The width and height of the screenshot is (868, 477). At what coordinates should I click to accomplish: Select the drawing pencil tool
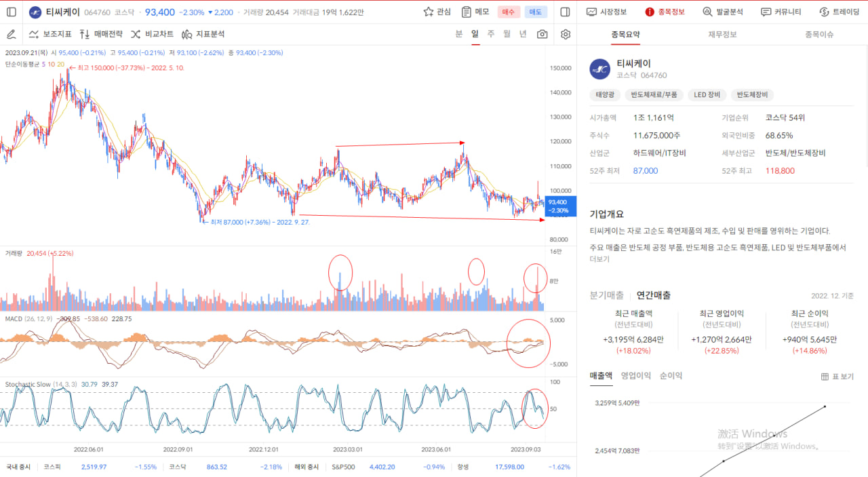coord(11,34)
